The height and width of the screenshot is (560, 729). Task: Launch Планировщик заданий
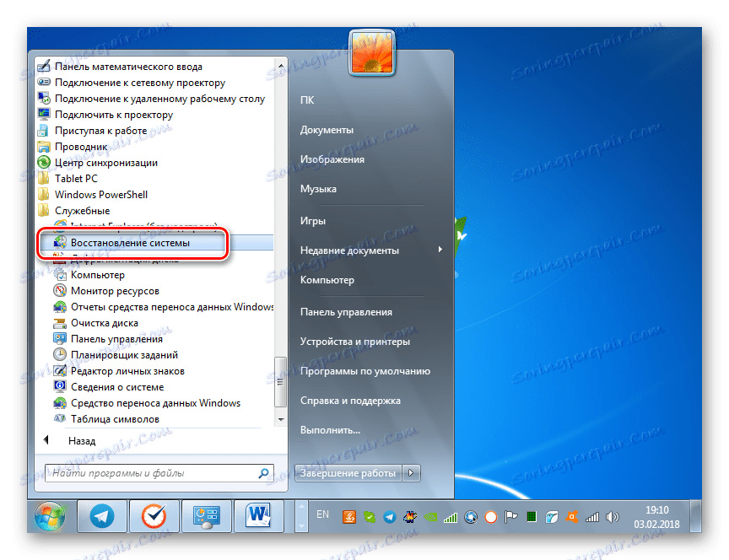pos(124,355)
